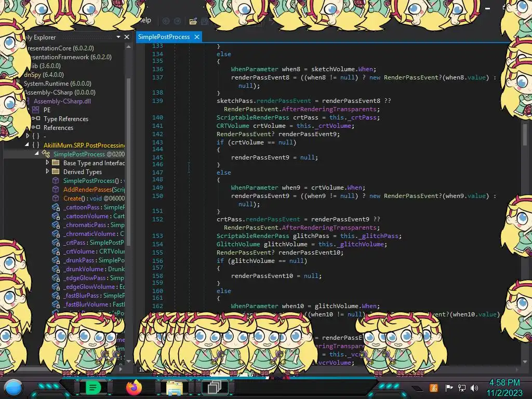Expand Base Type and Interfaces node
This screenshot has width=532, height=399.
tap(47, 163)
